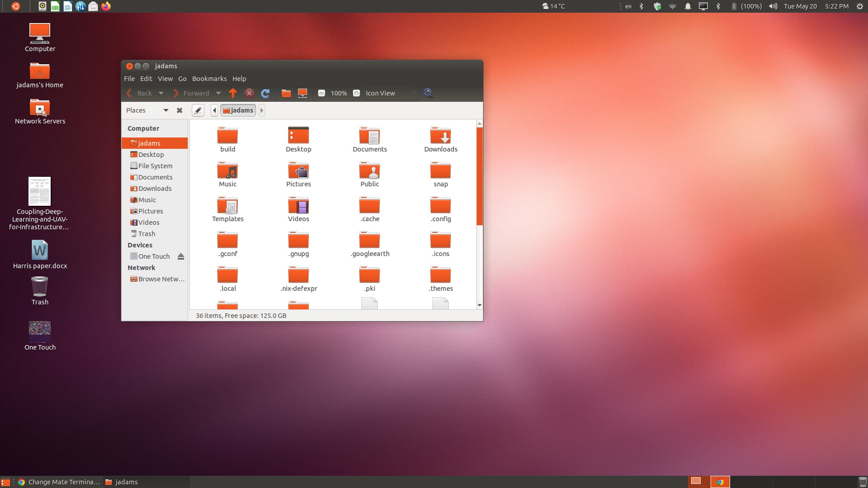Open the Icon View mode dropdown
This screenshot has height=488, width=868.
click(x=391, y=93)
